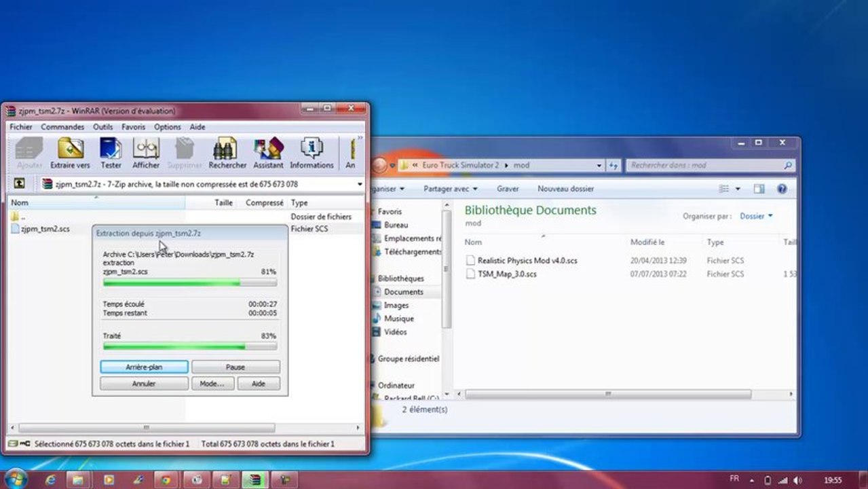Click the Aide button in extraction dialog
Image resolution: width=868 pixels, height=489 pixels.
[x=259, y=384]
